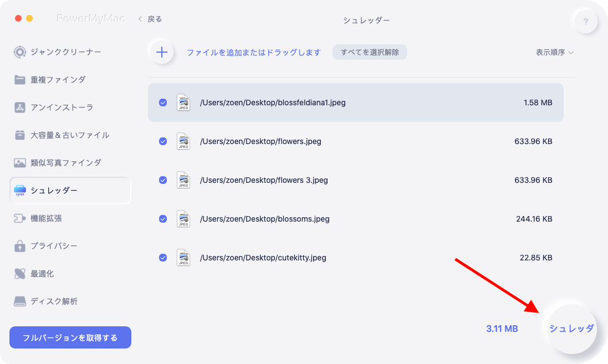Uncheck the cutekitty.jpeg checkbox
The height and width of the screenshot is (364, 608).
click(163, 258)
